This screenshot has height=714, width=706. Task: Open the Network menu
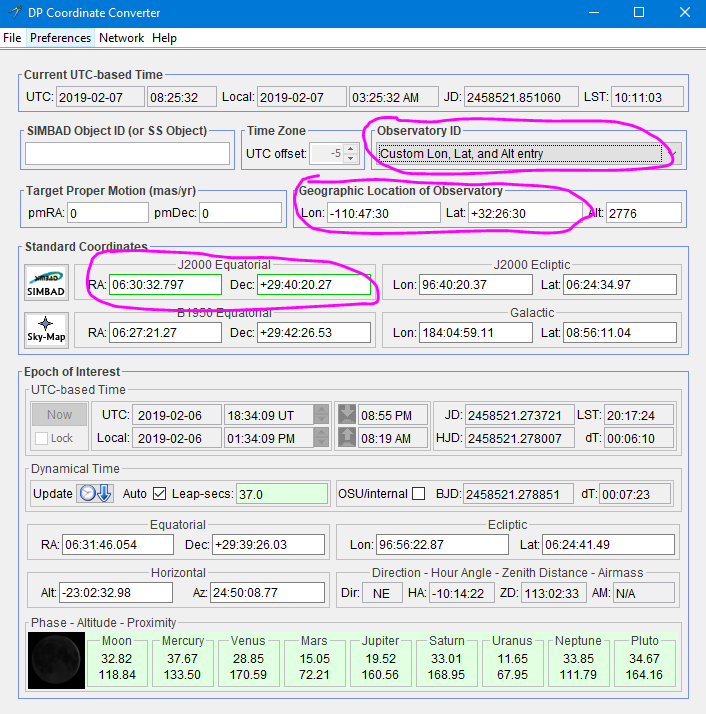(121, 38)
